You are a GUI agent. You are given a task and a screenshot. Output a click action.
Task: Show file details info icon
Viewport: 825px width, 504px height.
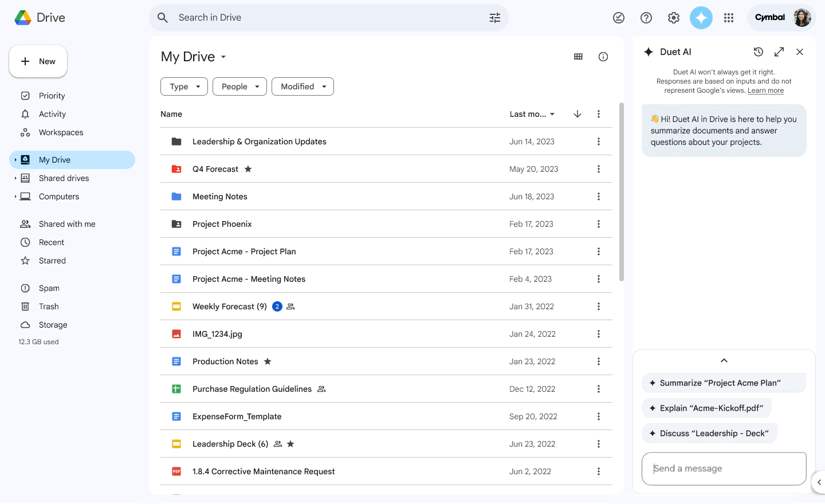[x=603, y=57]
